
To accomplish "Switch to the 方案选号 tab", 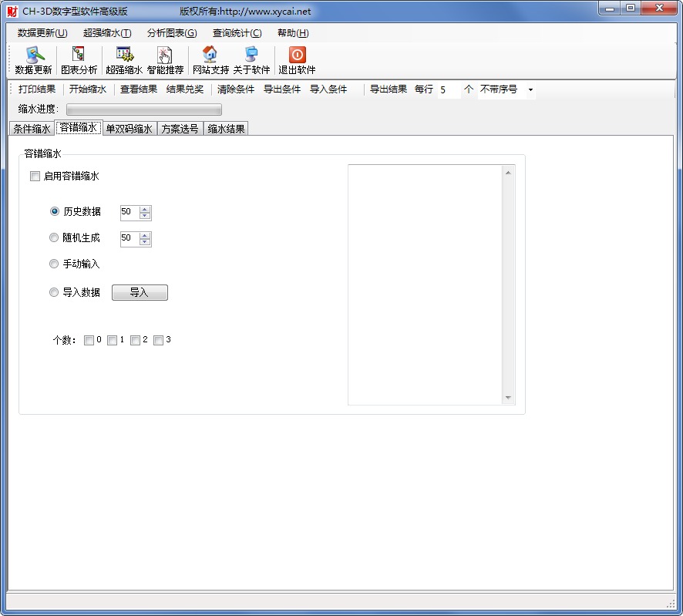I will (179, 129).
